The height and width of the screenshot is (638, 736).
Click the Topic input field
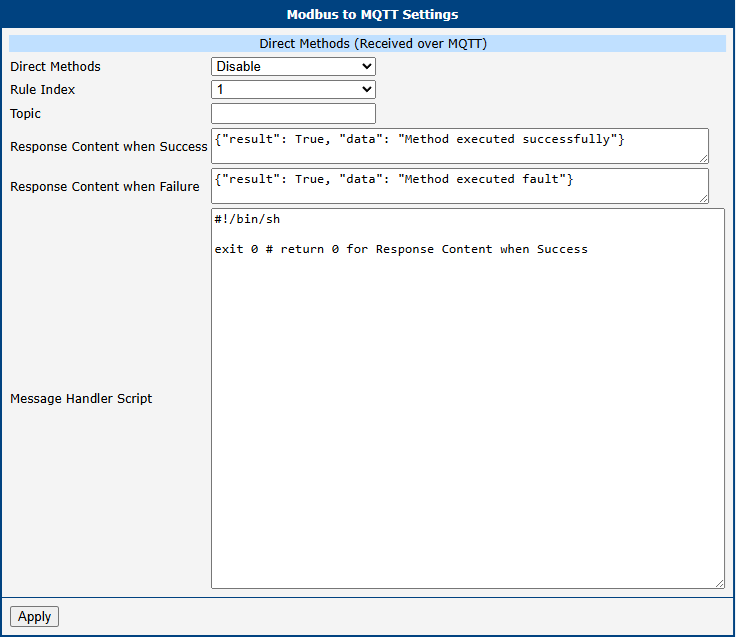tap(293, 114)
